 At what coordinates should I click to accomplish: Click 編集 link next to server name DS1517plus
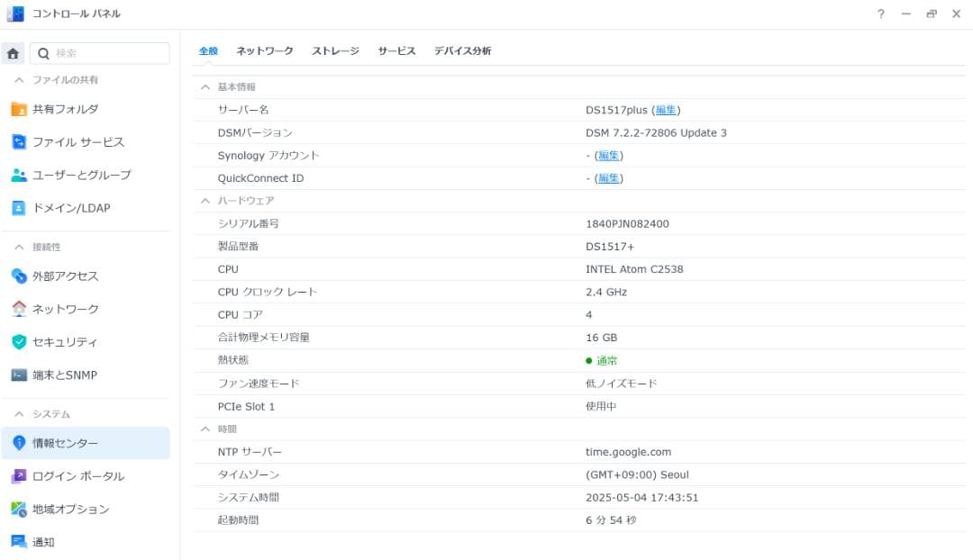tap(666, 110)
